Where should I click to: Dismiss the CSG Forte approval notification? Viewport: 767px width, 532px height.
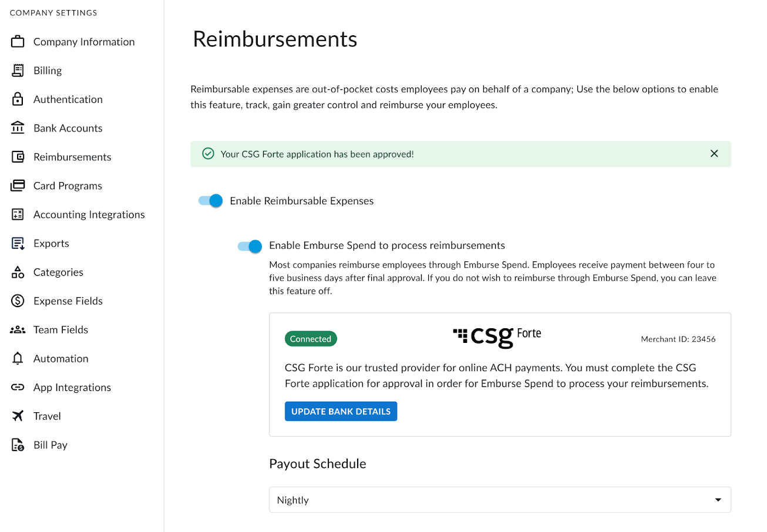point(714,153)
